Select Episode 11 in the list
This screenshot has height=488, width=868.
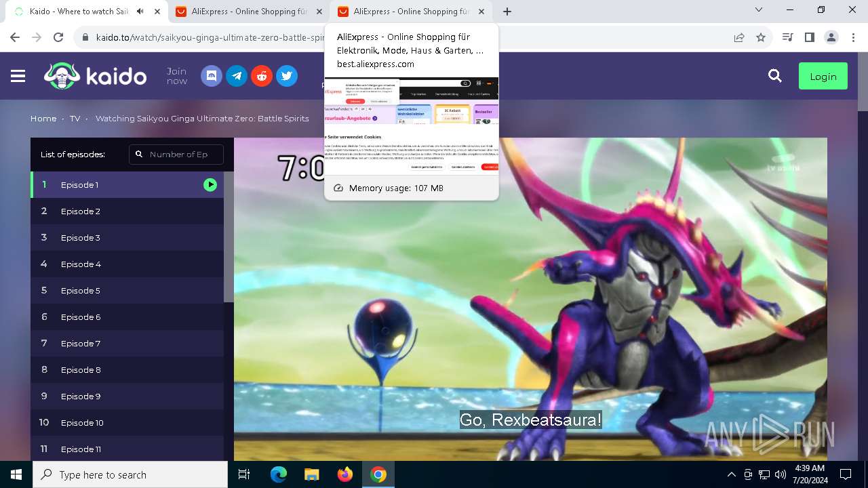pyautogui.click(x=127, y=449)
